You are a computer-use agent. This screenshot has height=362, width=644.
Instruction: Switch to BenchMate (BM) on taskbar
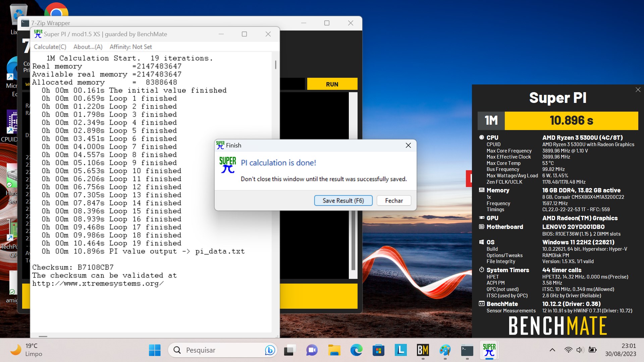[x=423, y=350]
